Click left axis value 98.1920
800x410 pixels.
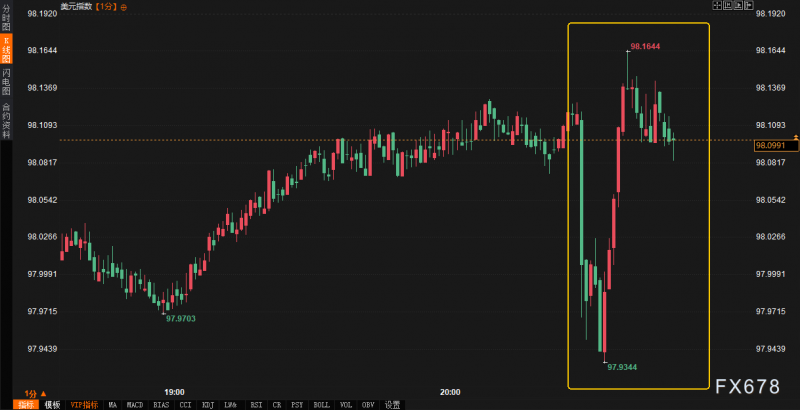[x=42, y=13]
